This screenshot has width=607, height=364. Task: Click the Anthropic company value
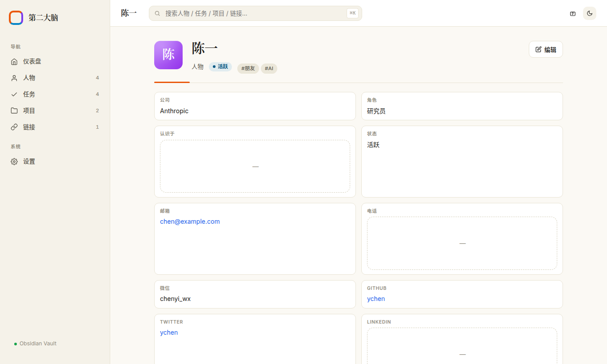pos(174,111)
